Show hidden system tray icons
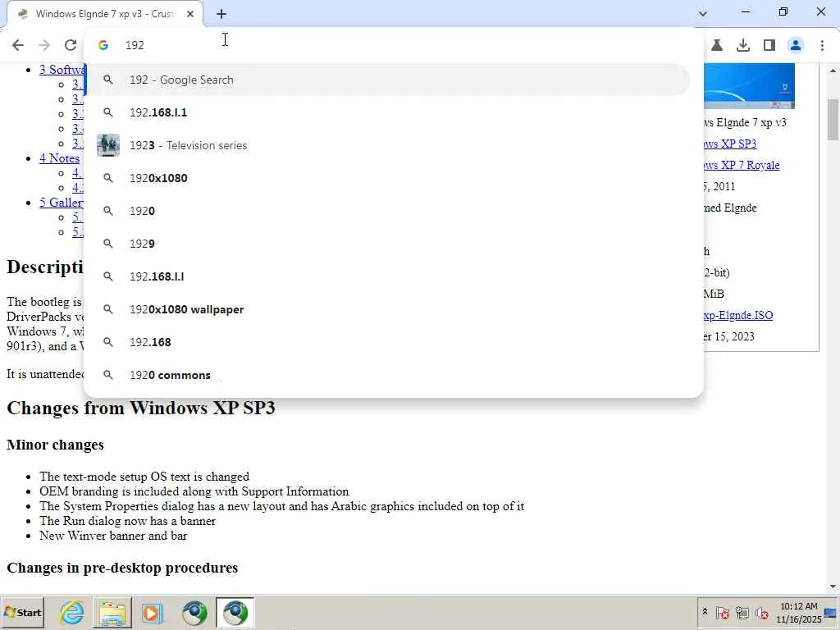 tap(705, 612)
